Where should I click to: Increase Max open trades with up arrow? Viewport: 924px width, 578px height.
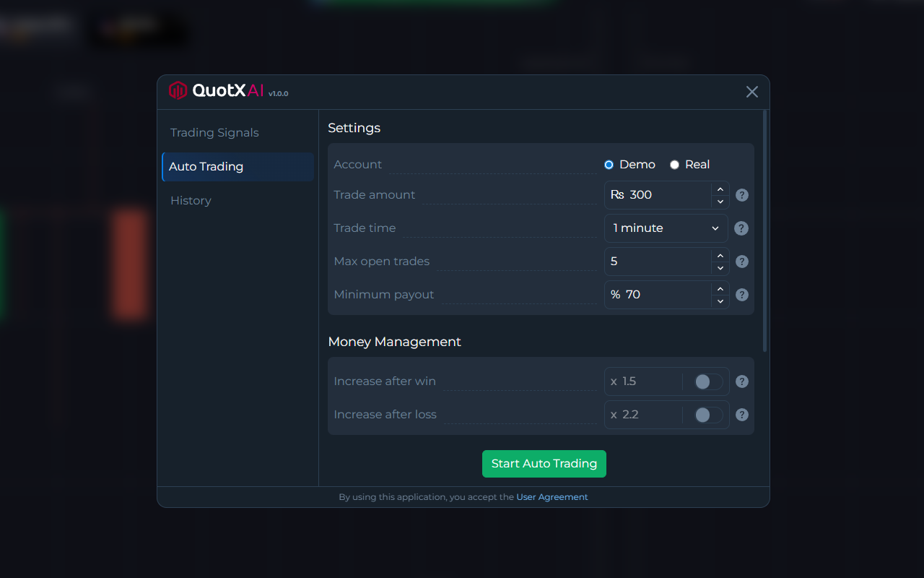tap(720, 256)
